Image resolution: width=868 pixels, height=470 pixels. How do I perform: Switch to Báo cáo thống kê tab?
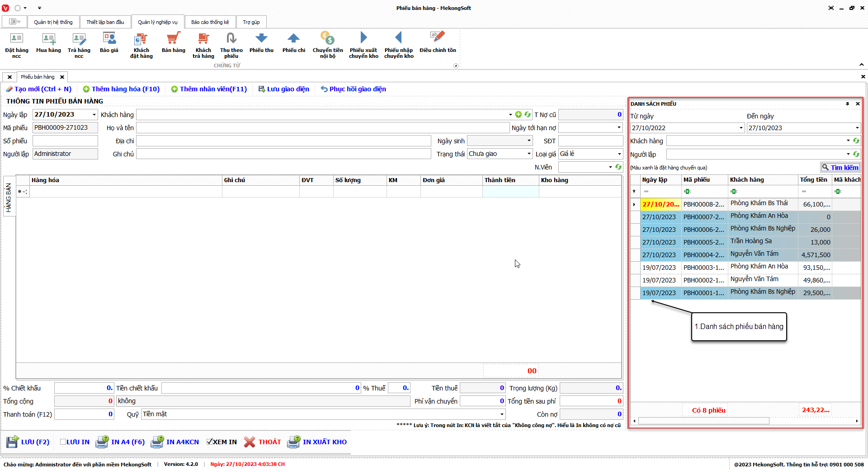click(210, 22)
